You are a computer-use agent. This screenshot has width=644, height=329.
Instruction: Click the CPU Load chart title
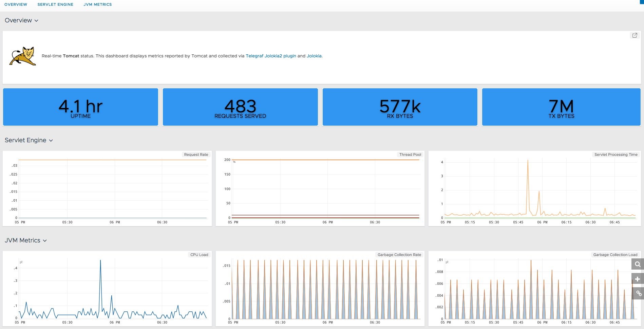click(x=199, y=255)
